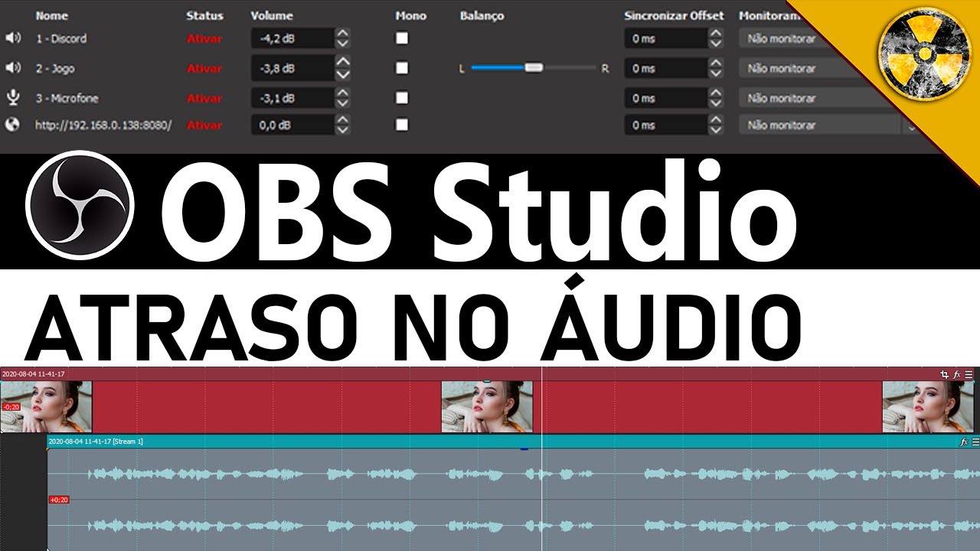Viewport: 980px width, 551px height.
Task: Select the middle video thumbnail near the playhead
Action: point(487,407)
